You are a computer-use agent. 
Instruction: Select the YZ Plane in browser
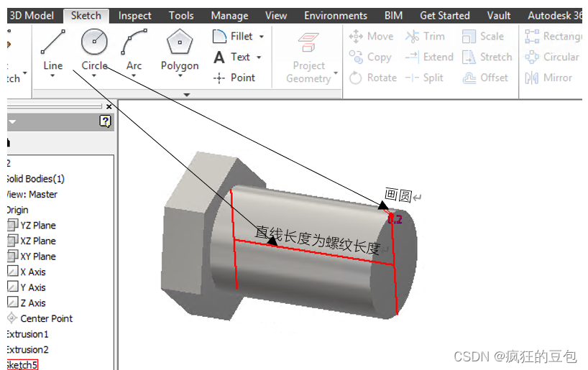[38, 226]
